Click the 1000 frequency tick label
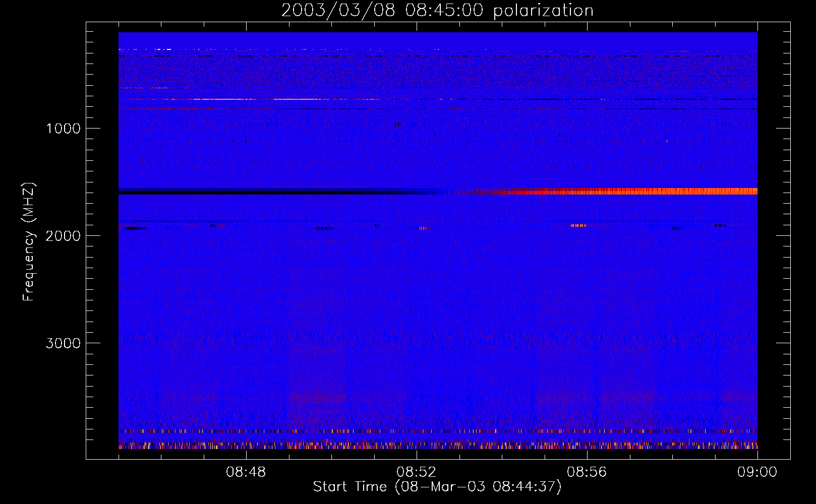This screenshot has height=504, width=816. click(x=63, y=129)
